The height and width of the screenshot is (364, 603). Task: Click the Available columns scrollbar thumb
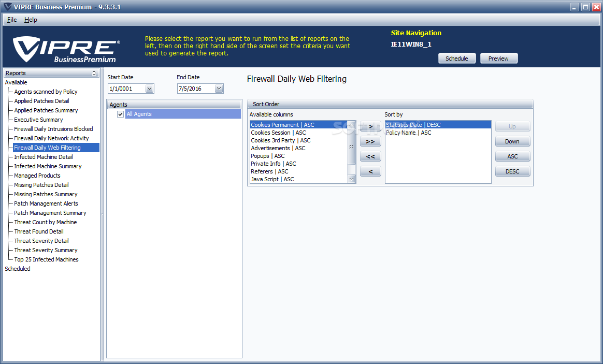(351, 147)
